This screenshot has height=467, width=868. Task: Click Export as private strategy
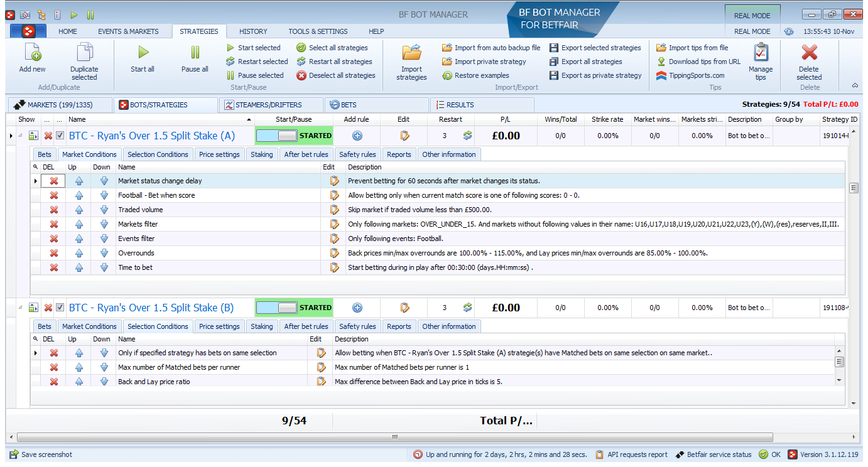click(x=595, y=75)
